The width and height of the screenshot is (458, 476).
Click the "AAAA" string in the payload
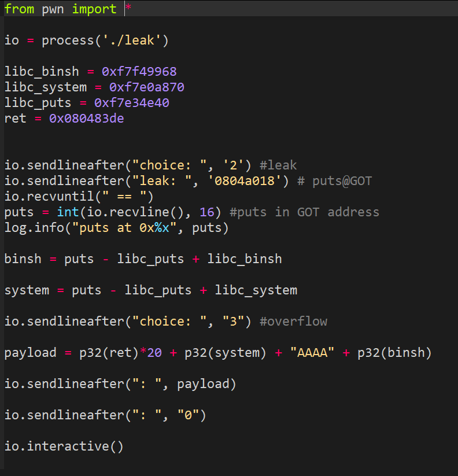point(312,353)
